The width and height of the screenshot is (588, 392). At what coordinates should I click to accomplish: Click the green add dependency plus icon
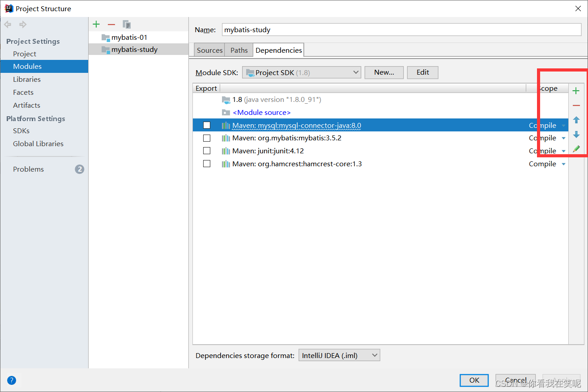pyautogui.click(x=576, y=91)
